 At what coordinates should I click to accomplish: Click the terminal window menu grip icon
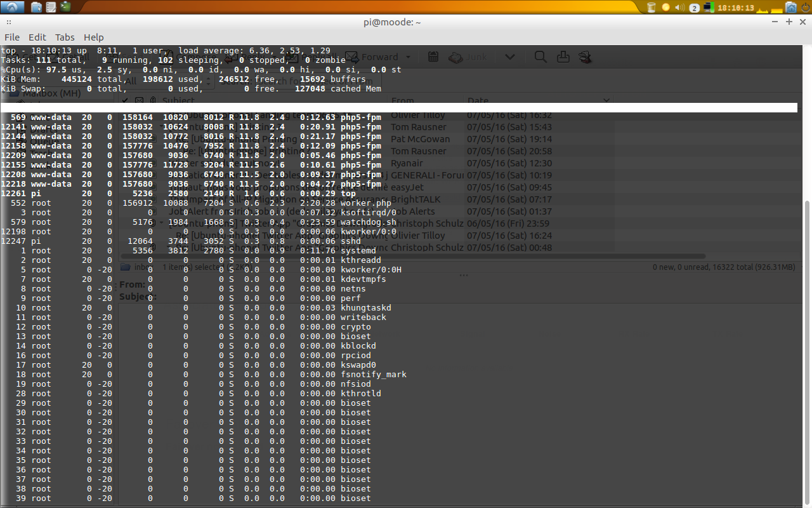9,22
